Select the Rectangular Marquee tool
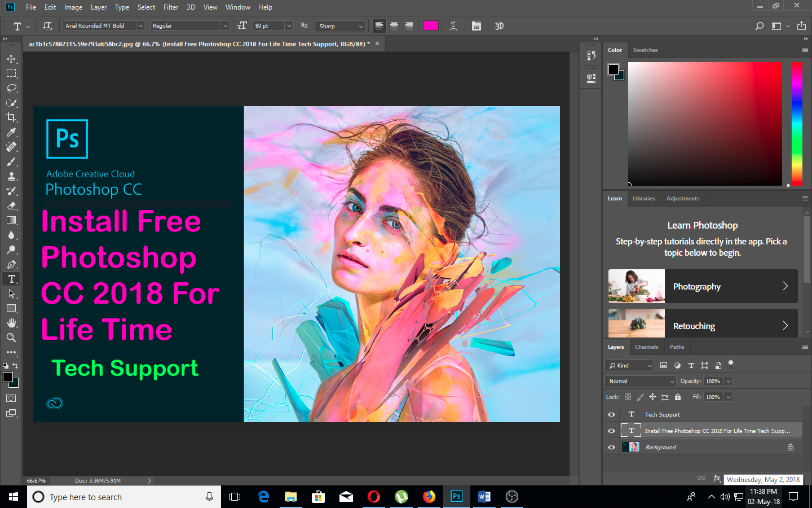The image size is (812, 508). 11,73
